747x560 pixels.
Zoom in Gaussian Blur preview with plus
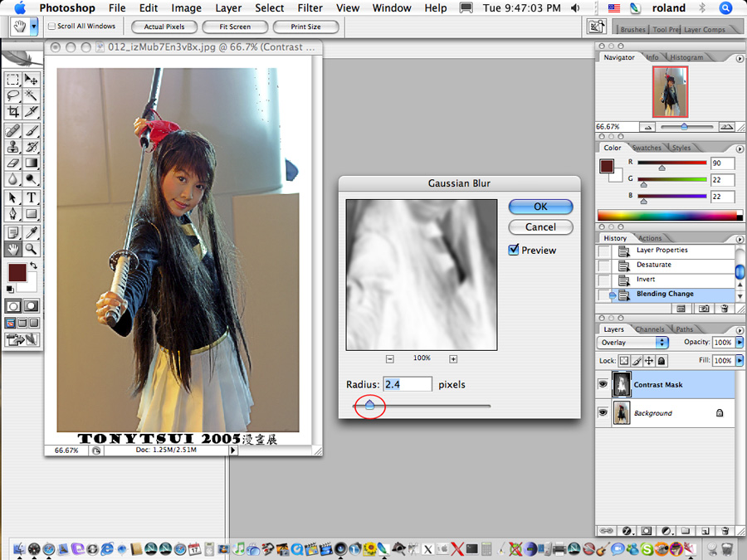point(453,358)
